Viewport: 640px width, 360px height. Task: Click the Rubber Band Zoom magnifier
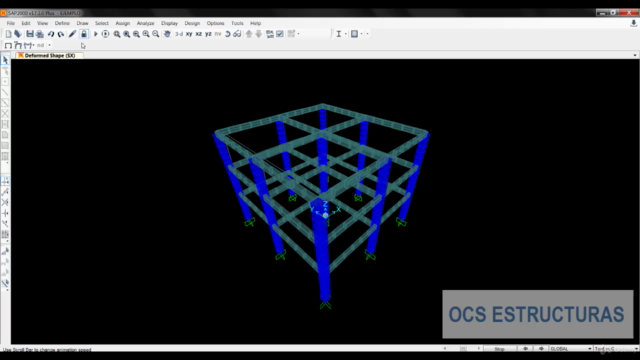pos(117,34)
